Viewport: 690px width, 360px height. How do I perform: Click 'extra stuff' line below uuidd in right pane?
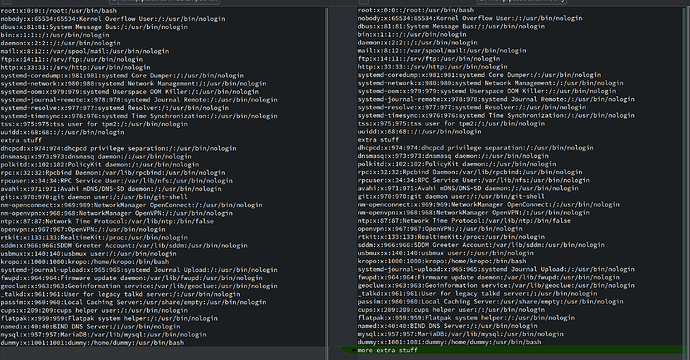(378, 140)
